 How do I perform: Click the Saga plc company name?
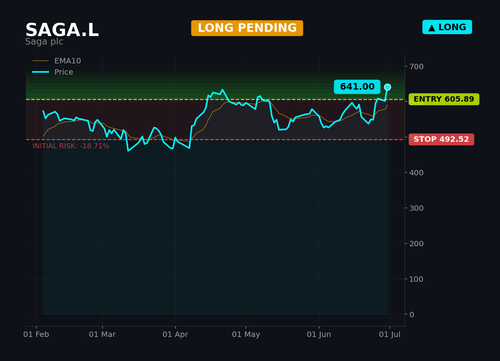(44, 42)
